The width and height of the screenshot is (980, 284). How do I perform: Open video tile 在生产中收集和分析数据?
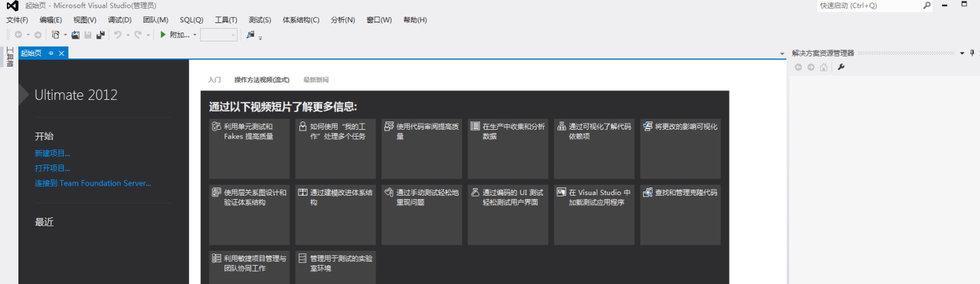click(x=508, y=147)
